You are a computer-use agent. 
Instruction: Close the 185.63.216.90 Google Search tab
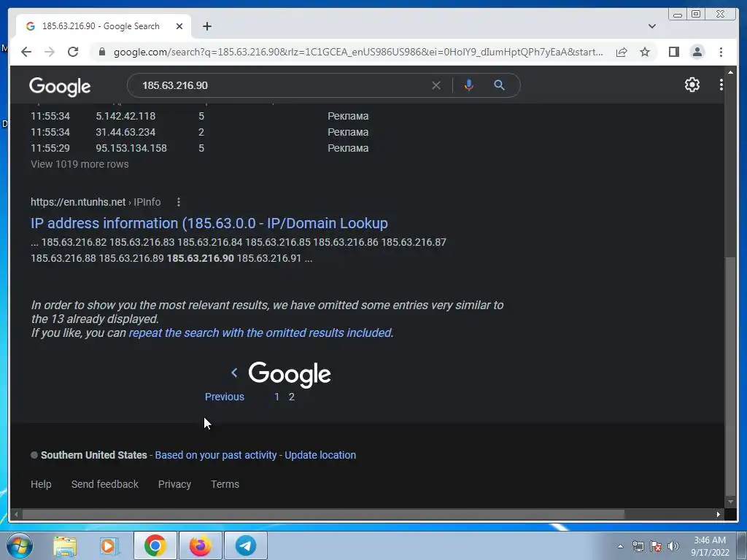point(179,26)
